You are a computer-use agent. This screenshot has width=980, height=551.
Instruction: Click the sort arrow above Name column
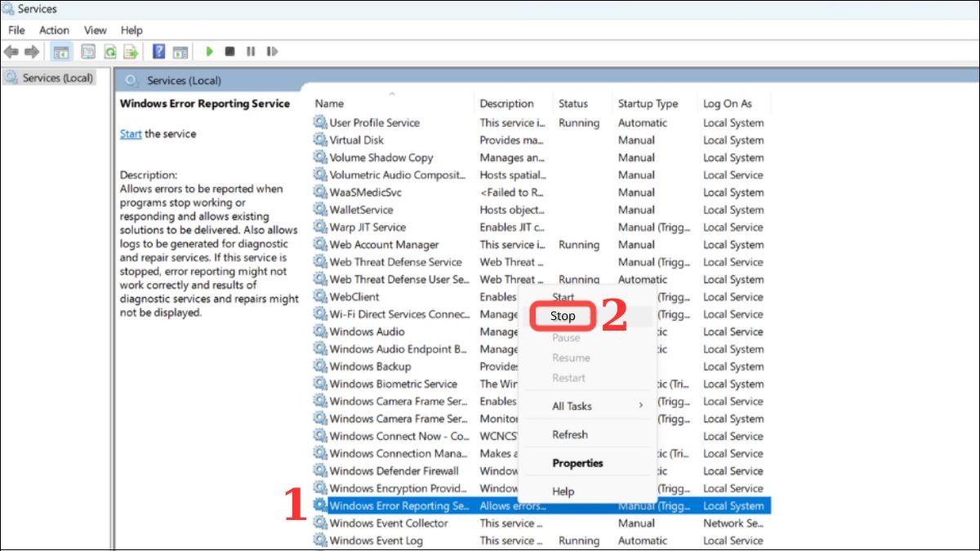coord(391,94)
